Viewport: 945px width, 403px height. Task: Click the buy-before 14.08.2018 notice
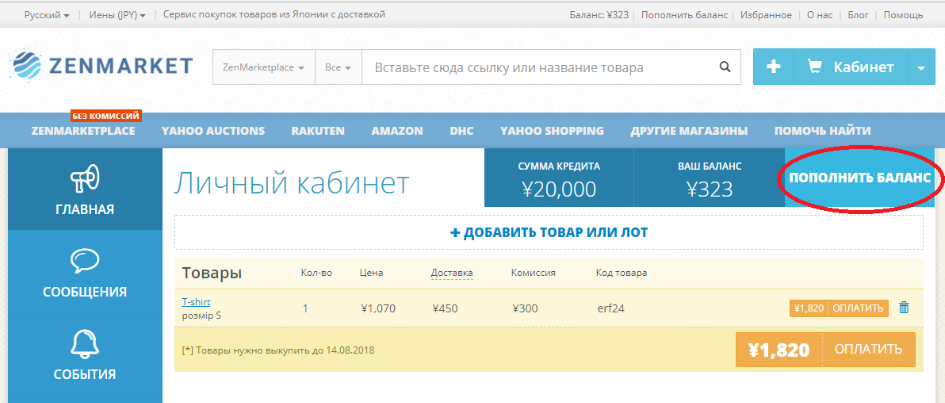pos(278,349)
